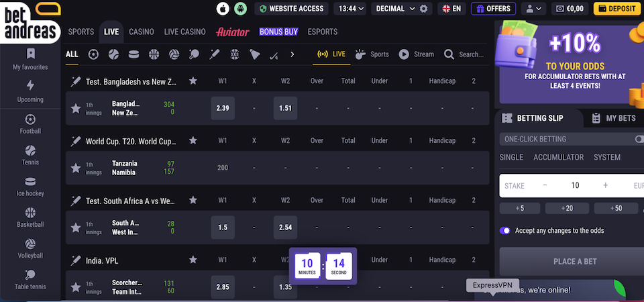
Task: Select the Accumulator bet type tab
Action: [x=558, y=157]
